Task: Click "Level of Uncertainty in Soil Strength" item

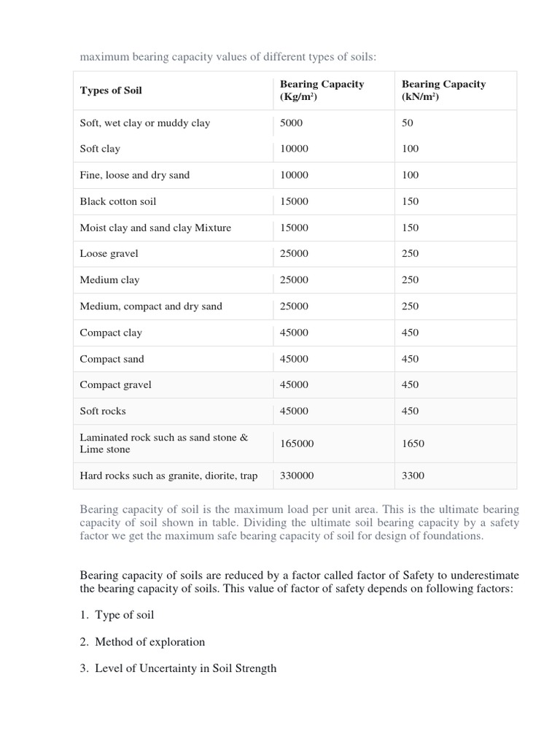Action: [185, 667]
